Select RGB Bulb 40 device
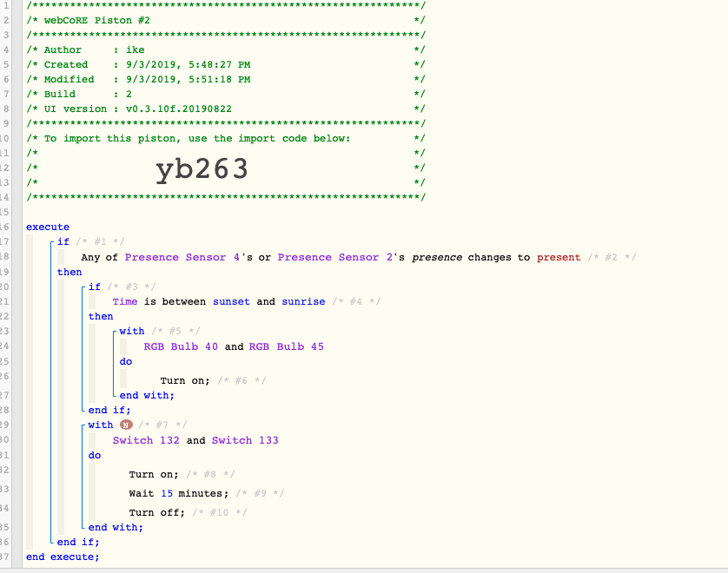Screen dimensions: 728x573 tap(181, 346)
